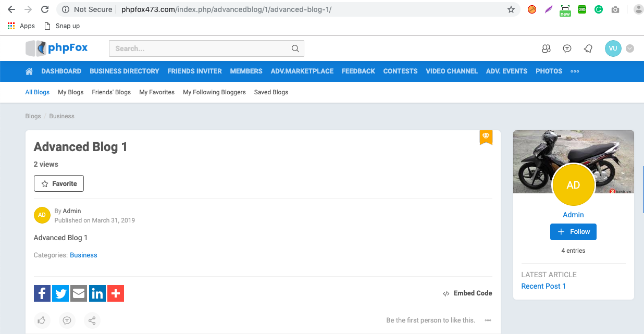644x334 pixels.
Task: Toggle Favorite for Advanced Blog 1
Action: 59,183
